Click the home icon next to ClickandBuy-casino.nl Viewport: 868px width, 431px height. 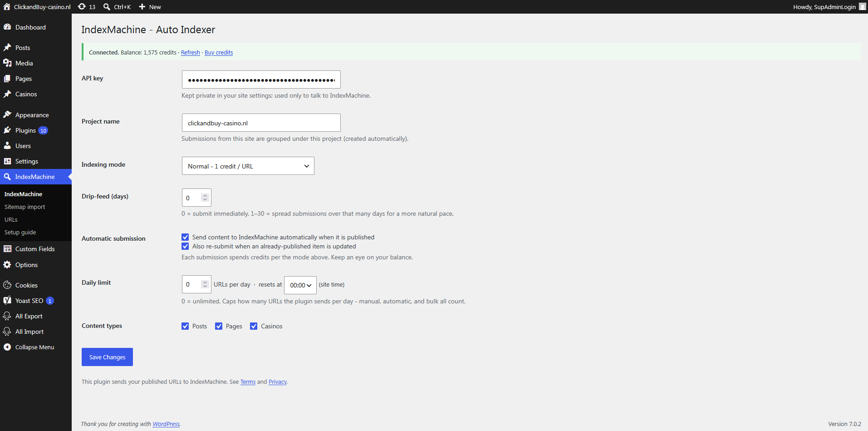pyautogui.click(x=7, y=7)
